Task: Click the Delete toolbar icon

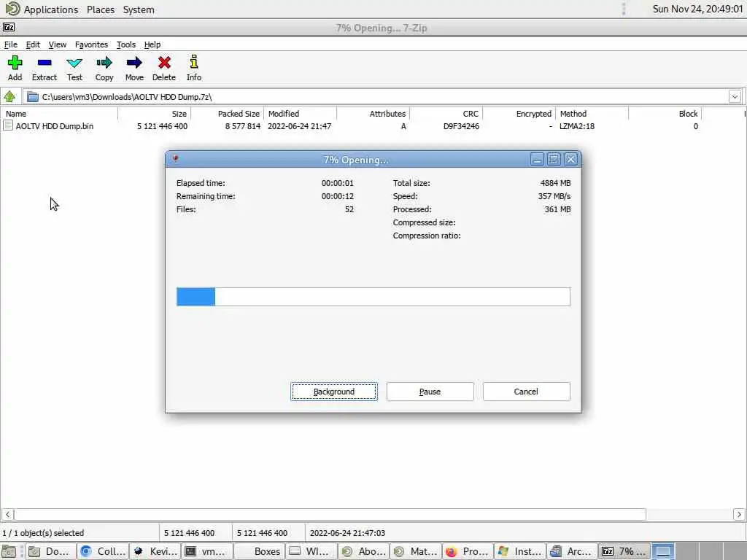Action: [x=164, y=68]
